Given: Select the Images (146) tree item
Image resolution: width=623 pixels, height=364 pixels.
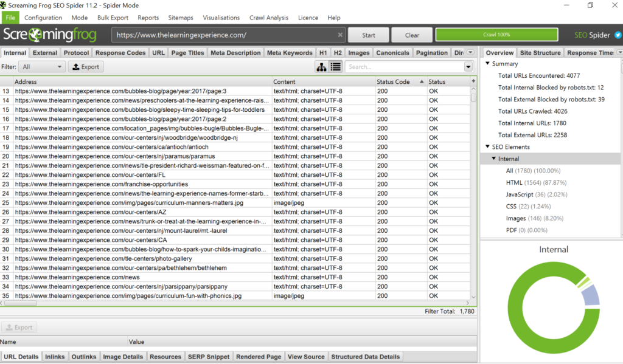Looking at the screenshot, I should coord(534,218).
